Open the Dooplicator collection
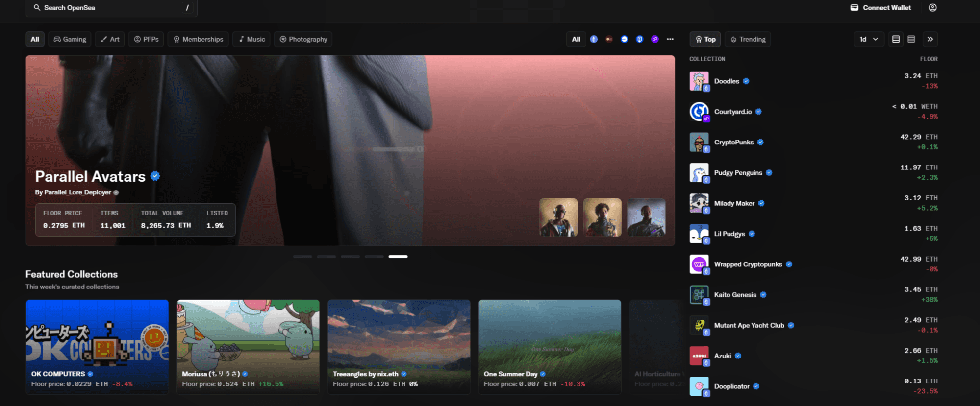Image resolution: width=980 pixels, height=406 pixels. point(814,386)
